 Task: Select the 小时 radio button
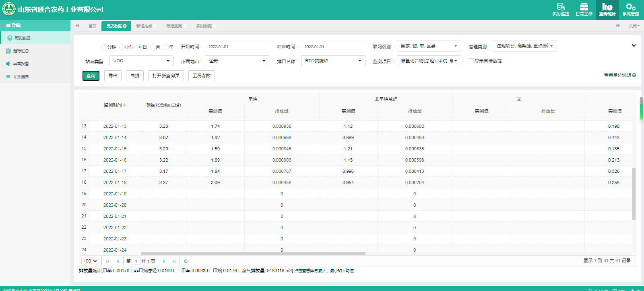tap(122, 47)
